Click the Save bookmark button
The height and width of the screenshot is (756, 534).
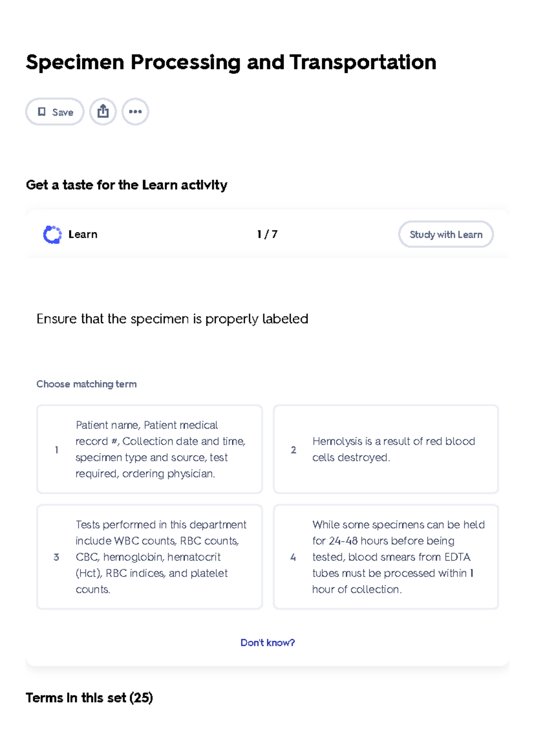coord(55,112)
